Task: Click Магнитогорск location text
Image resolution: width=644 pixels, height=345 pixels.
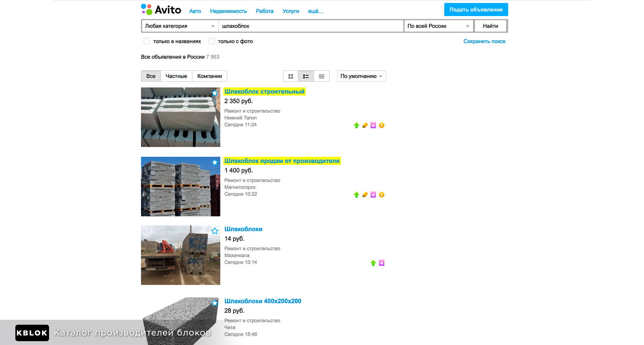Action: (x=240, y=187)
